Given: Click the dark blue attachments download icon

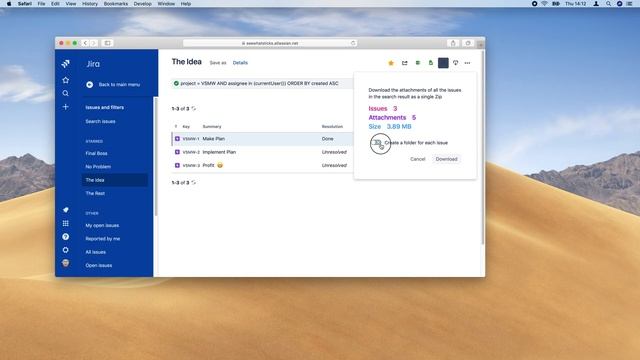Looking at the screenshot, I should click(443, 63).
